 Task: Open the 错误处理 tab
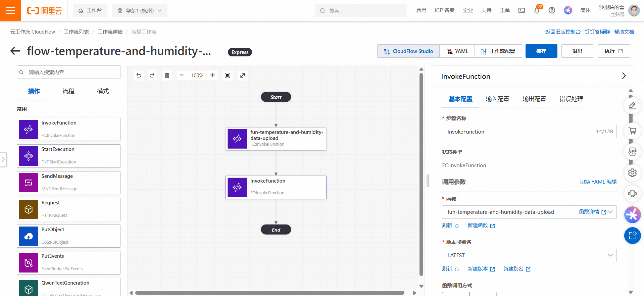point(571,99)
